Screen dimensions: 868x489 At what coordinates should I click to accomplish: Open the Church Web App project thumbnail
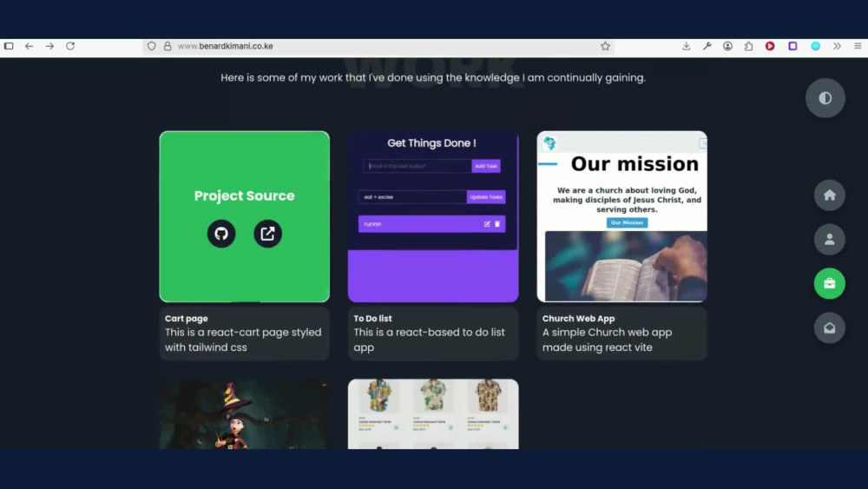pyautogui.click(x=621, y=216)
